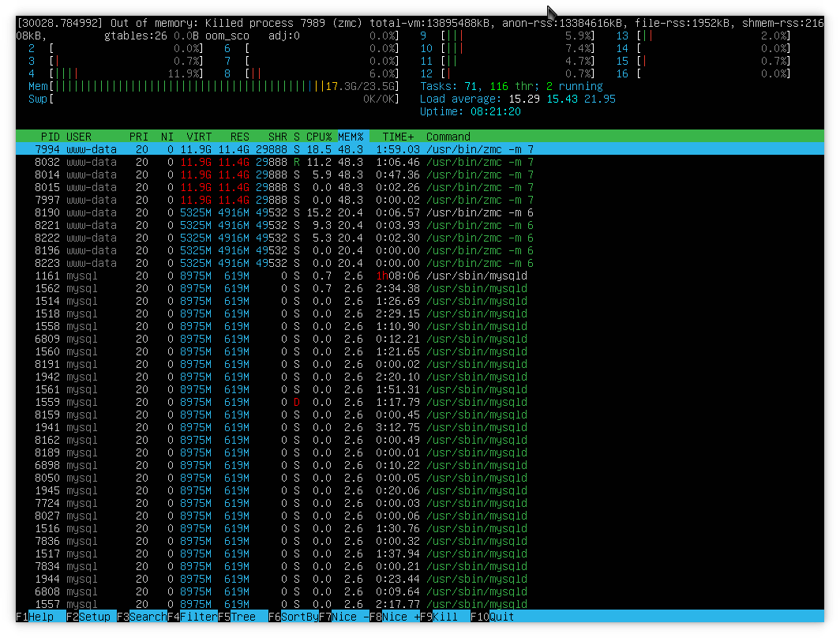Sort by PID column header
The height and width of the screenshot is (638, 840).
click(x=50, y=137)
